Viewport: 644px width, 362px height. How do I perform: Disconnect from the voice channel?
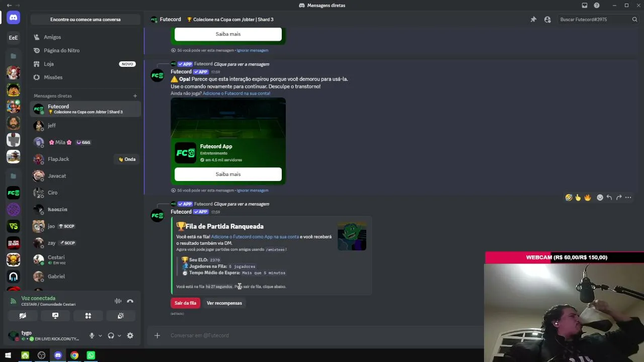[x=130, y=301]
